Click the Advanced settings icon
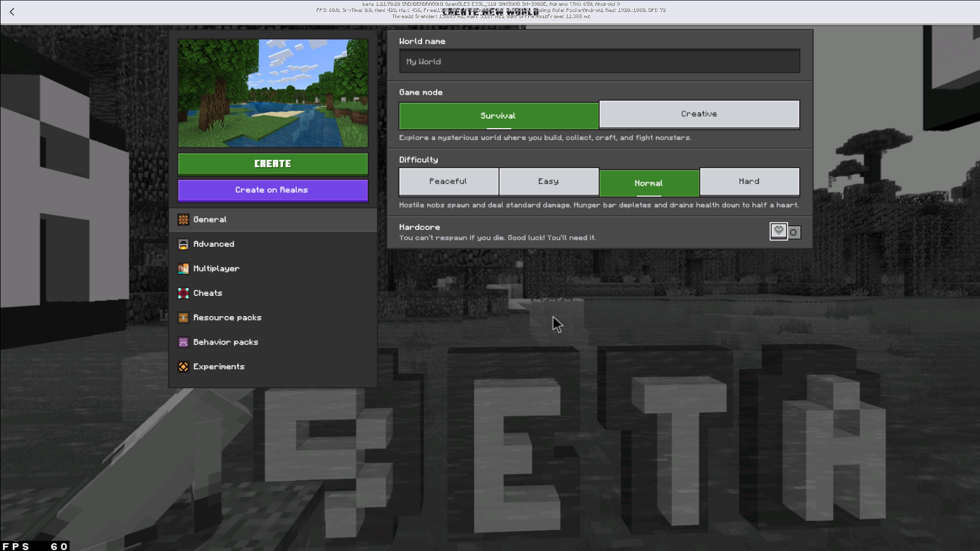 pos(183,244)
